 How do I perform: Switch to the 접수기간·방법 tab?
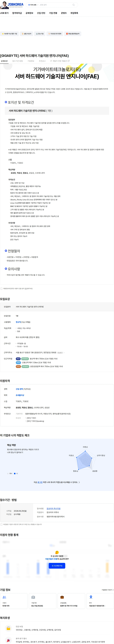click(17, 61)
